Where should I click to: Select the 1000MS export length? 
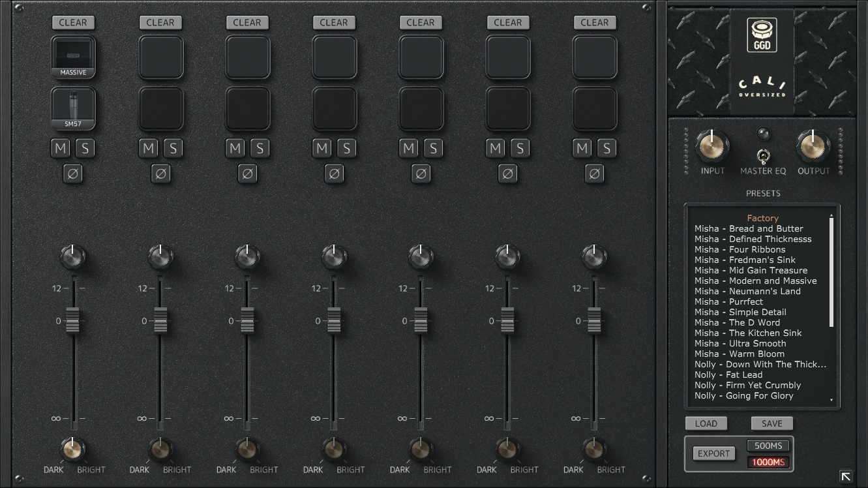(768, 462)
